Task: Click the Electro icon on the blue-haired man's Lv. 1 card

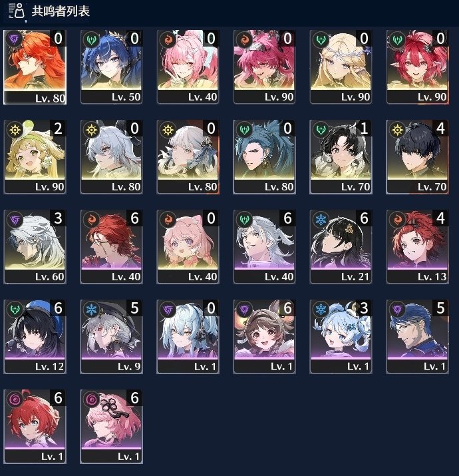Action: pyautogui.click(x=397, y=309)
